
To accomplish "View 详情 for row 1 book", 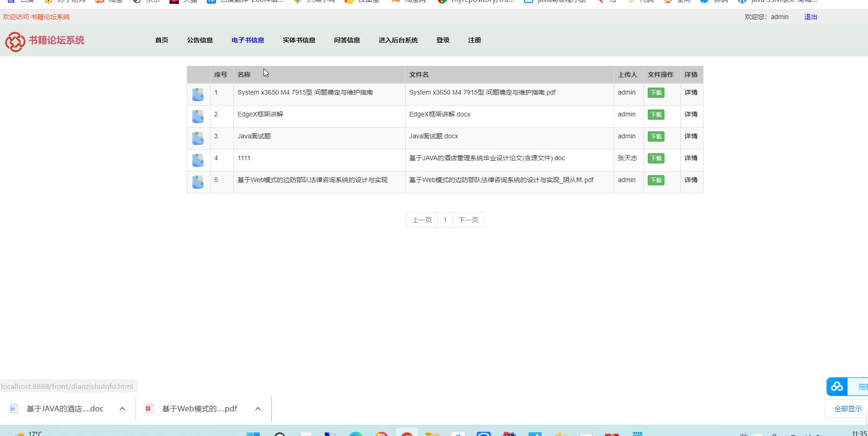I will click(x=691, y=93).
